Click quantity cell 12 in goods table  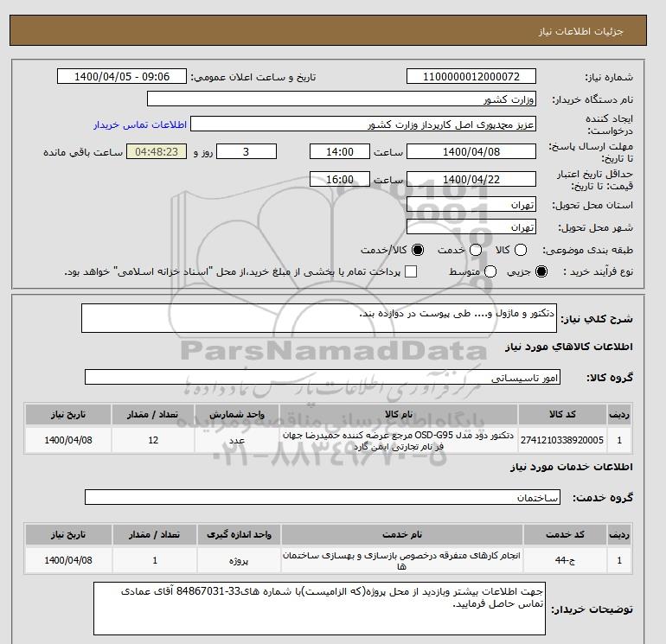click(x=153, y=440)
